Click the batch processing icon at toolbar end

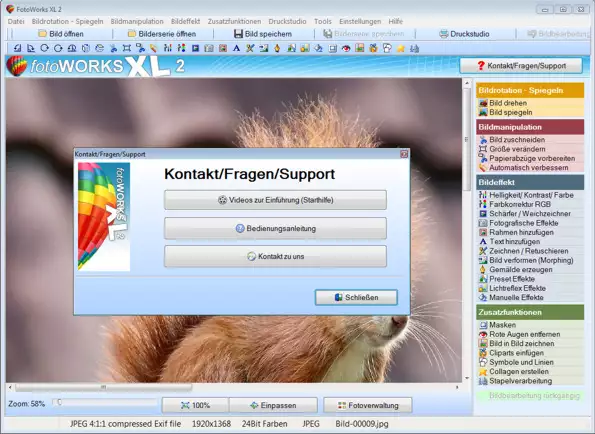click(414, 48)
